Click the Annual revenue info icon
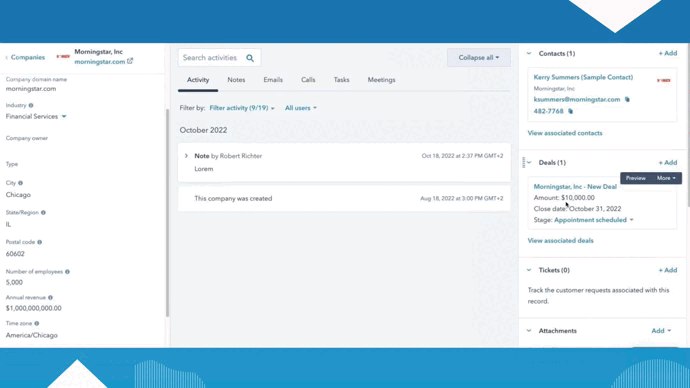Image resolution: width=690 pixels, height=388 pixels. click(x=50, y=298)
